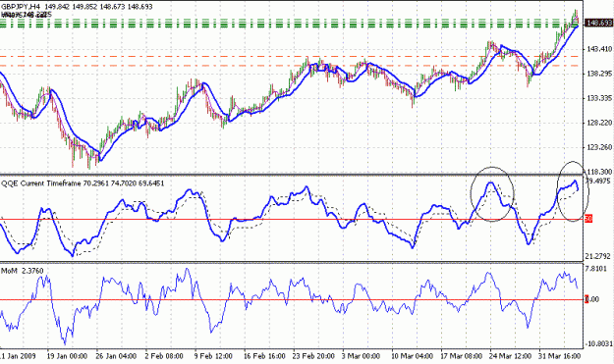
Task: Click the 133.335 price axis label
Action: 599,98
